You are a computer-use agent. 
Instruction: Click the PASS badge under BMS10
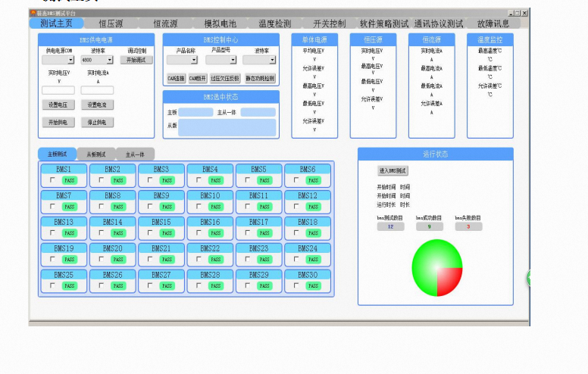point(216,207)
